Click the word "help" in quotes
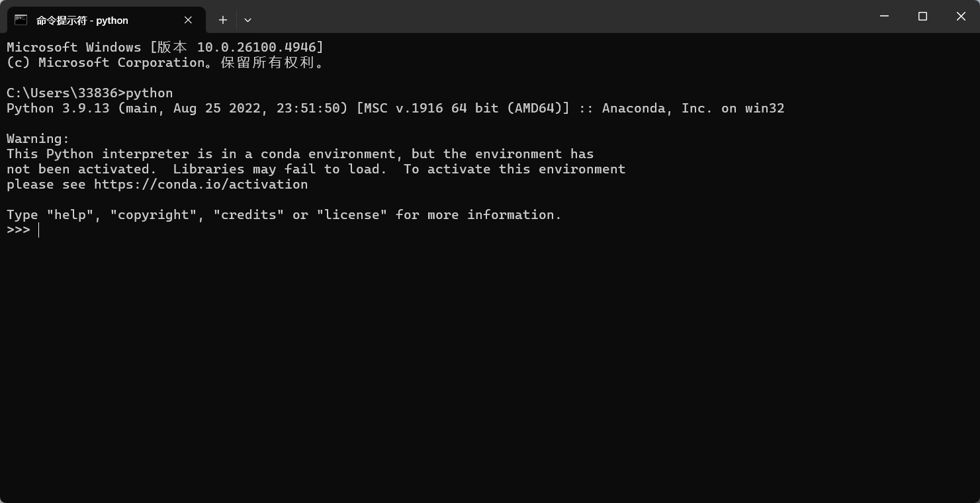 pyautogui.click(x=70, y=214)
